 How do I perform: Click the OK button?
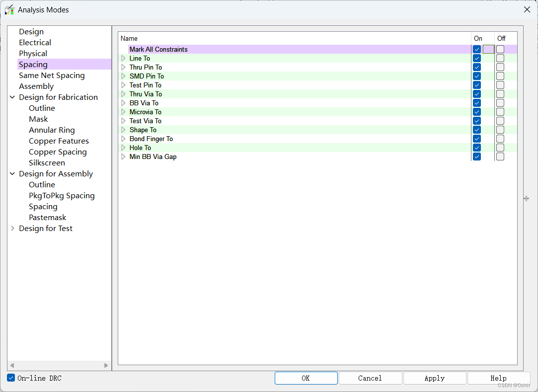pos(306,378)
